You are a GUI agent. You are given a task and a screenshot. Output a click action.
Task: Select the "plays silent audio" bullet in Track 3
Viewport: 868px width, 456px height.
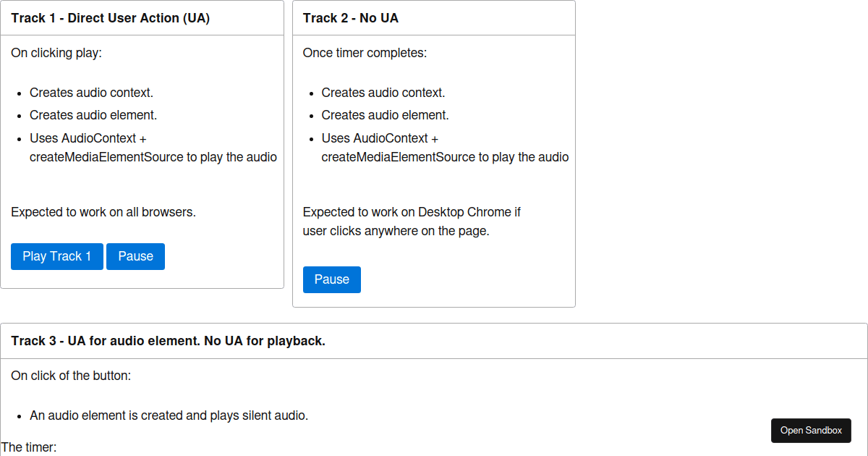(169, 415)
